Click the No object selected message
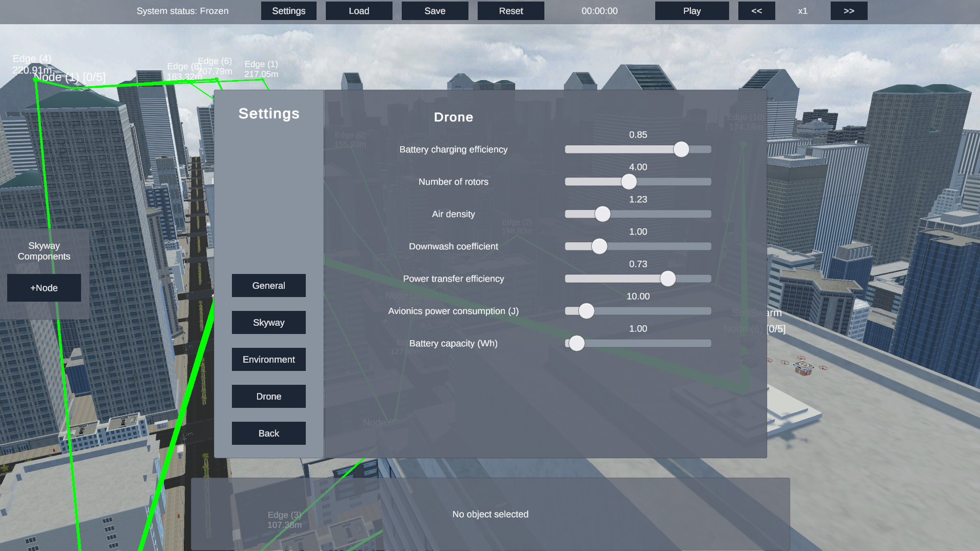The width and height of the screenshot is (980, 551). pyautogui.click(x=490, y=514)
